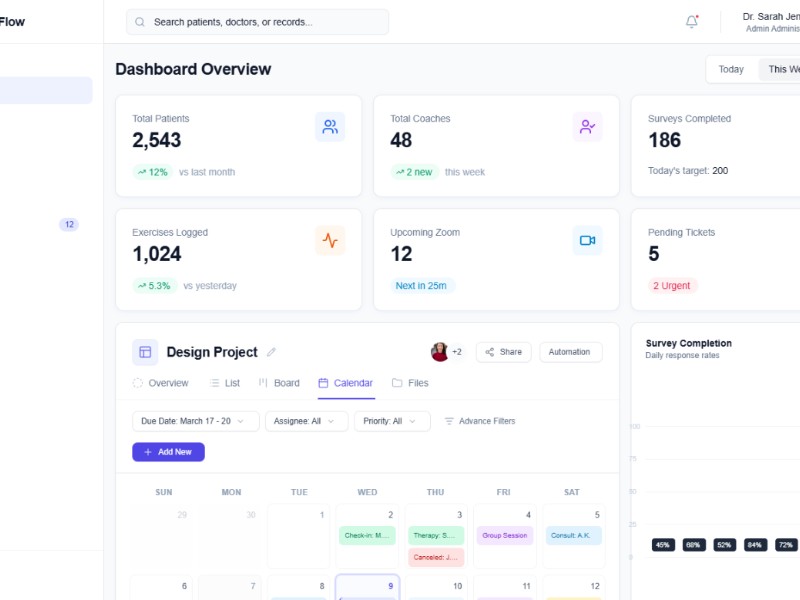Switch to the Today view
Screen dimensions: 800x600
tap(731, 69)
